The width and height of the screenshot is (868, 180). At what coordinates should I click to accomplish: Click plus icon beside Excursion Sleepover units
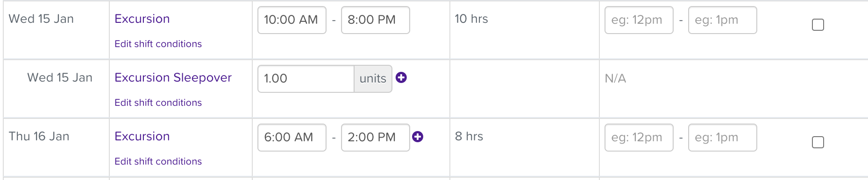pos(401,77)
